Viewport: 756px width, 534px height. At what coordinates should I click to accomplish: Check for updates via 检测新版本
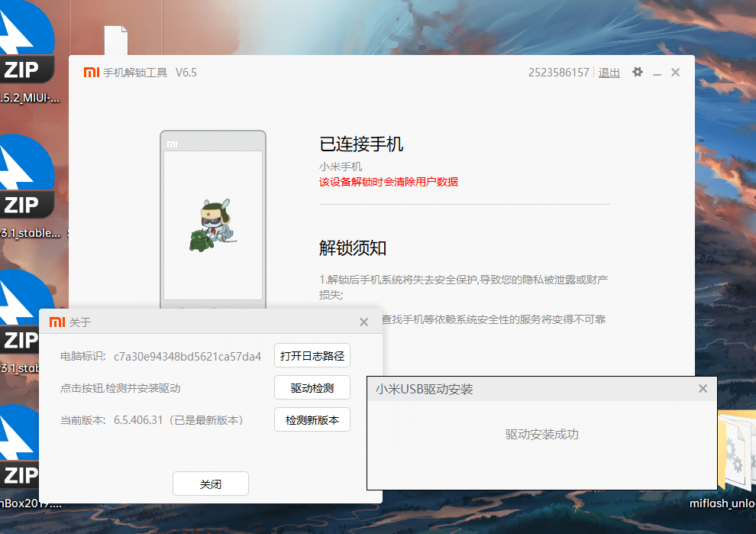tap(312, 419)
